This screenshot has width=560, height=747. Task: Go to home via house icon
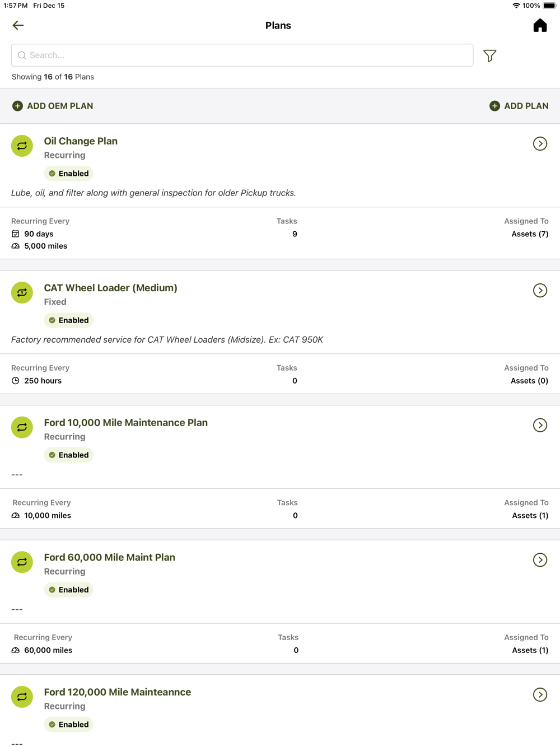coord(540,26)
